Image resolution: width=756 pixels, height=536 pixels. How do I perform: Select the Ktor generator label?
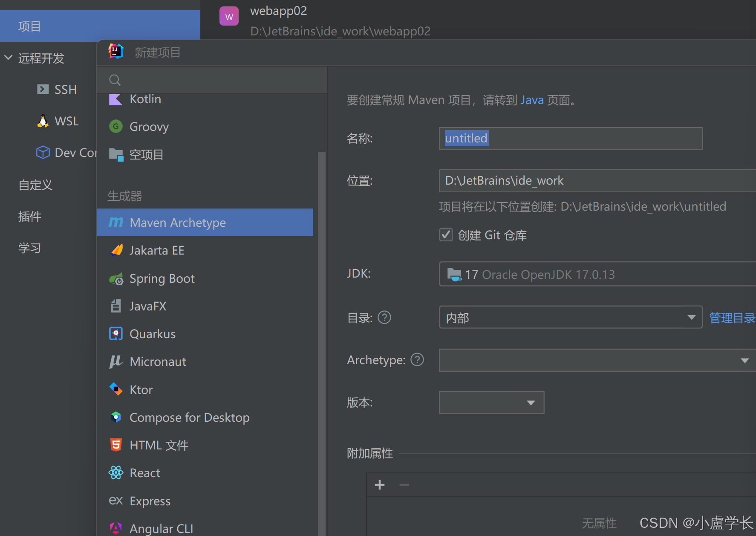coord(141,390)
